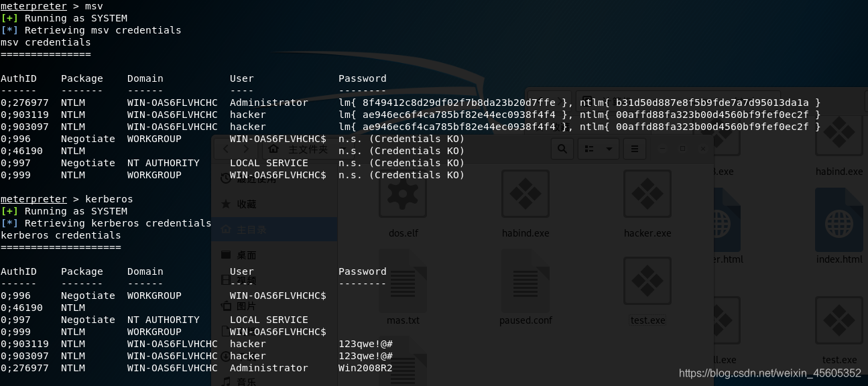This screenshot has height=386, width=868.
Task: Open the hamburger menu in file manager
Action: [x=635, y=148]
